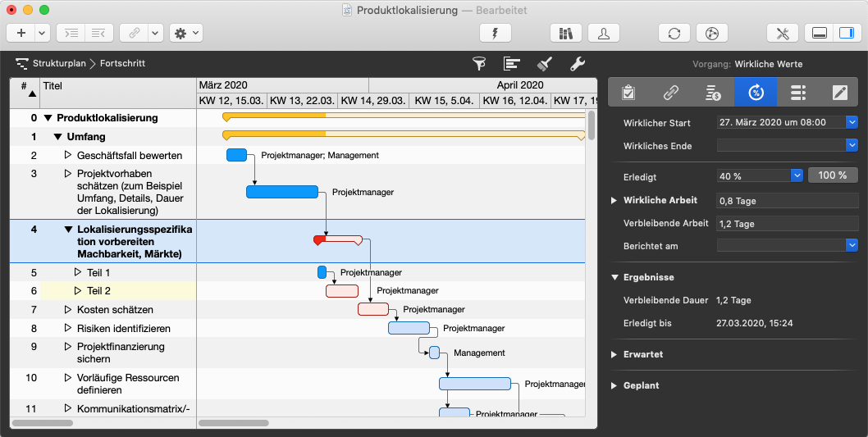Collapse the Umfang group
Screen dimensions: 868x437
58,137
